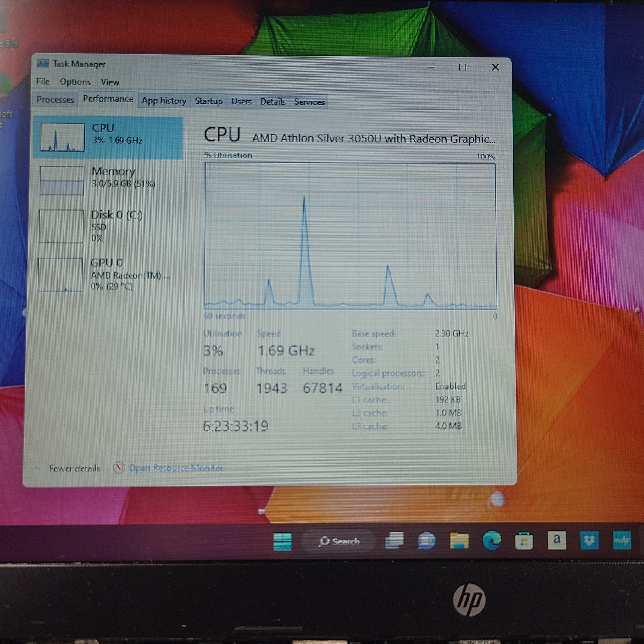
Task: Launch the Microsoft Edge browser
Action: click(x=492, y=540)
